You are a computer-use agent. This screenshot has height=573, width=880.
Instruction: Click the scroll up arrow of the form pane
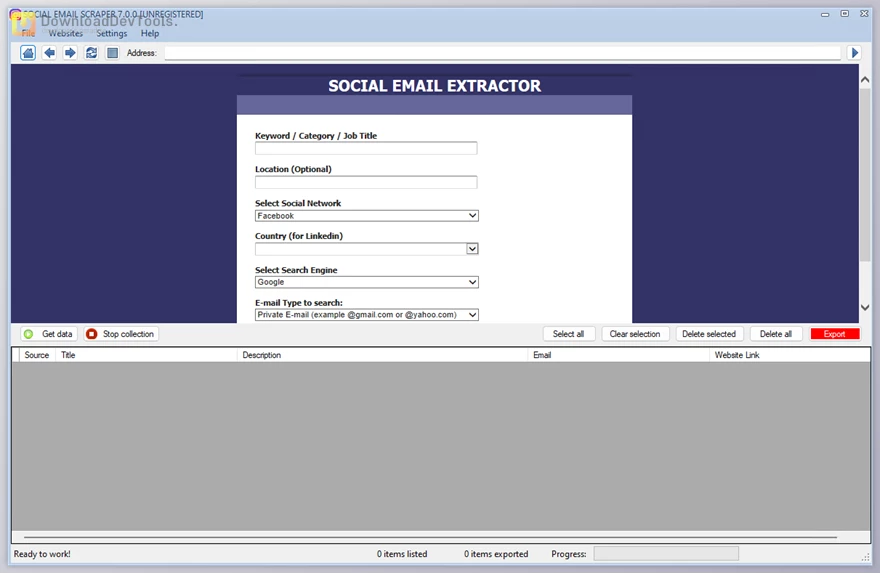[865, 80]
